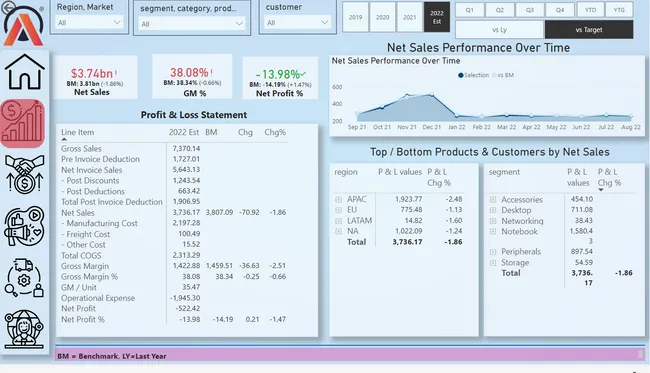Click the vs BM legend item
650x373 pixels.
(x=503, y=75)
